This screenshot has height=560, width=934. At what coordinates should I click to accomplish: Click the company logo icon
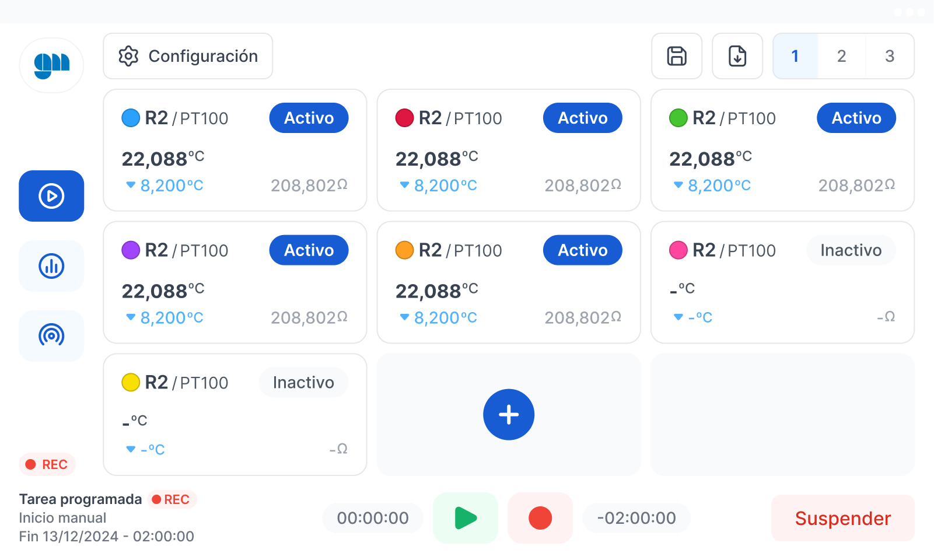(51, 65)
